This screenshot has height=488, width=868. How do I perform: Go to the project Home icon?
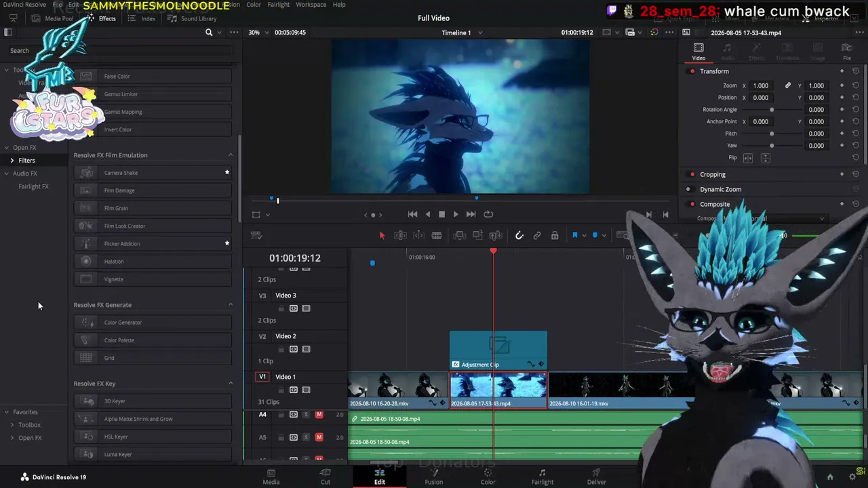(x=830, y=477)
